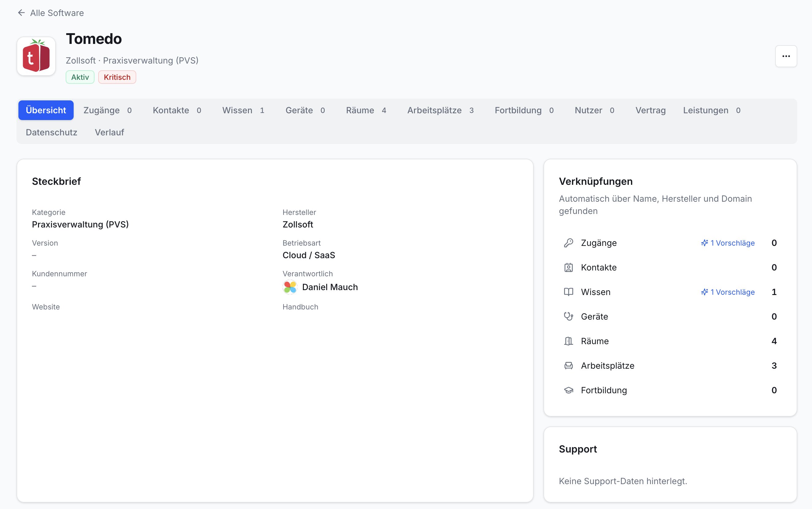Open the Kontakte tab

pyautogui.click(x=177, y=110)
